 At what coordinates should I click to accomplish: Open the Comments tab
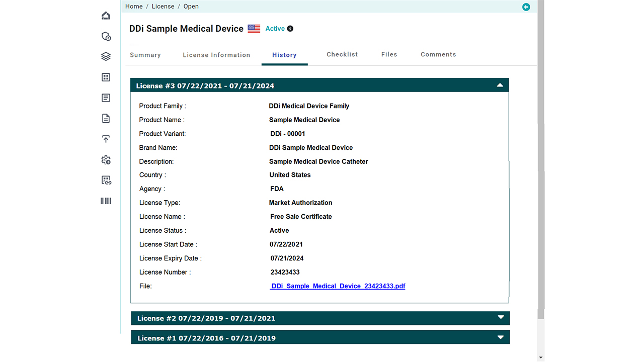[x=438, y=54]
